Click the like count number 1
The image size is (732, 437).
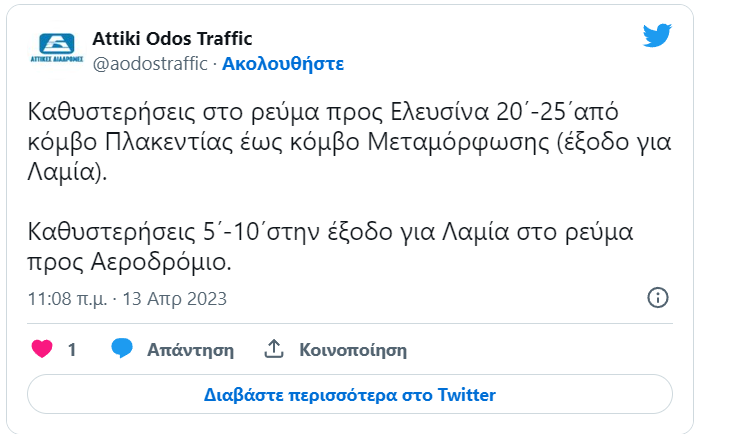[71, 350]
